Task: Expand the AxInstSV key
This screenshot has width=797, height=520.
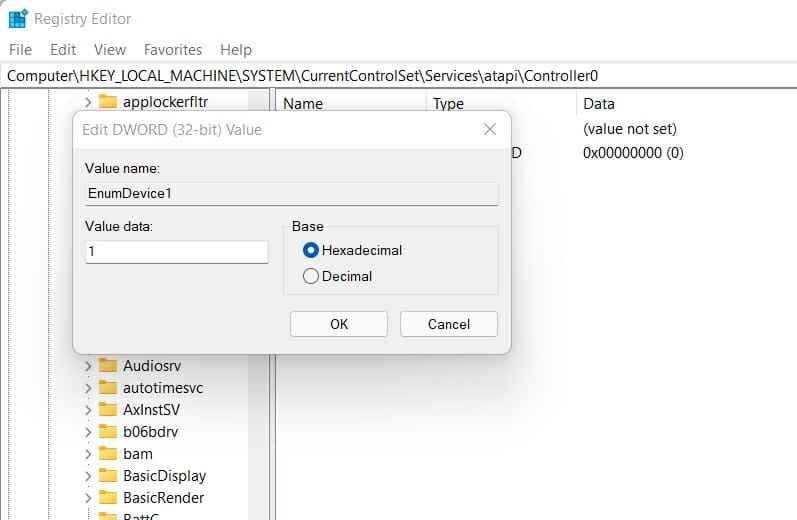Action: tap(88, 410)
